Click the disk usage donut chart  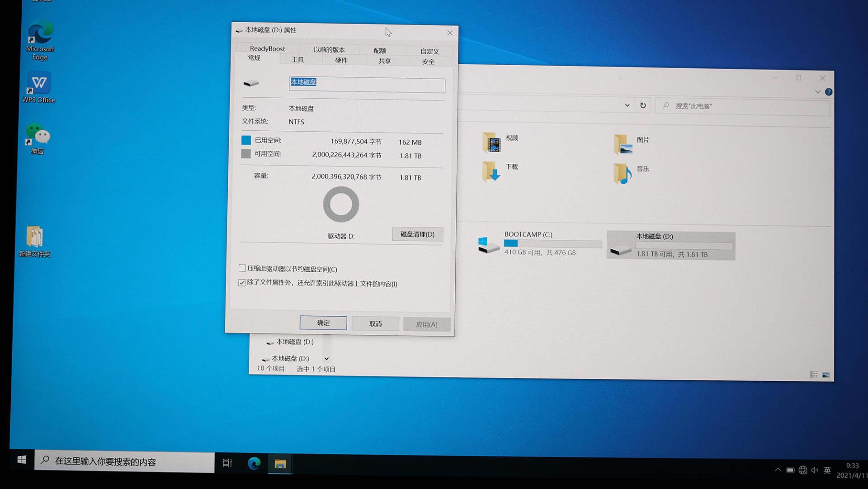[341, 204]
